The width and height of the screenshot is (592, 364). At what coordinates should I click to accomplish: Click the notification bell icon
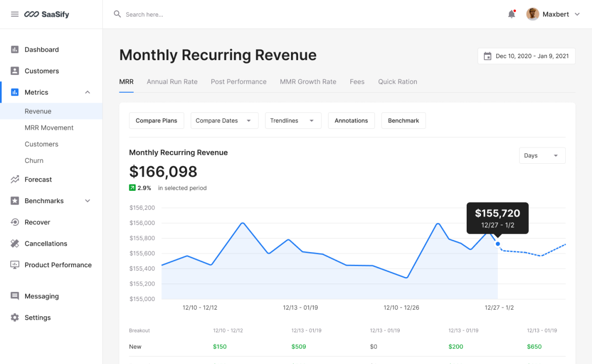(512, 14)
